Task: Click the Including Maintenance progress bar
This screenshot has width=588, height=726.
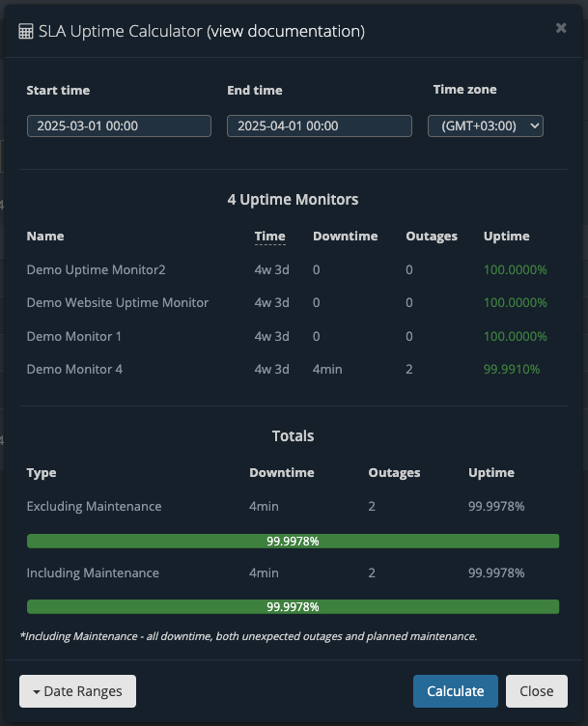Action: pos(294,606)
